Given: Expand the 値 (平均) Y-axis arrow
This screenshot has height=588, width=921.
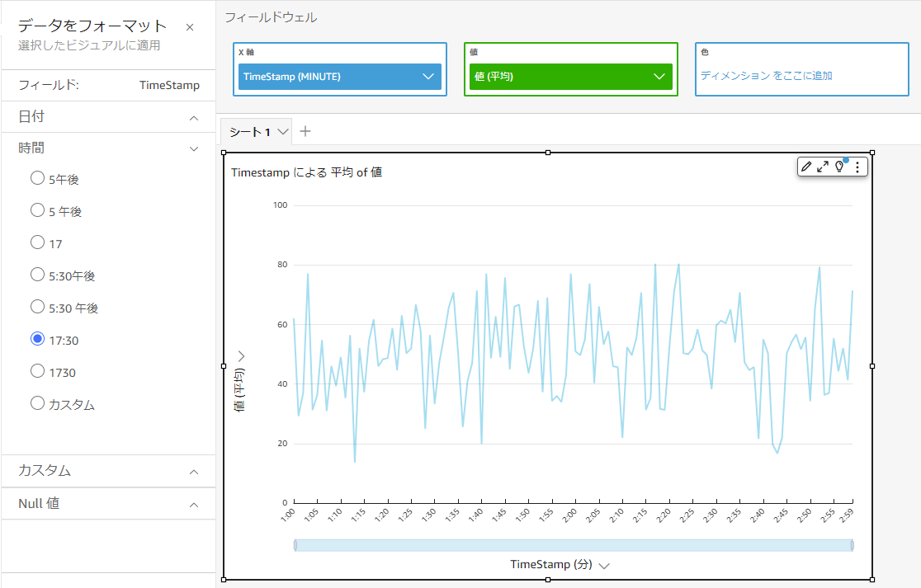Looking at the screenshot, I should 241,355.
